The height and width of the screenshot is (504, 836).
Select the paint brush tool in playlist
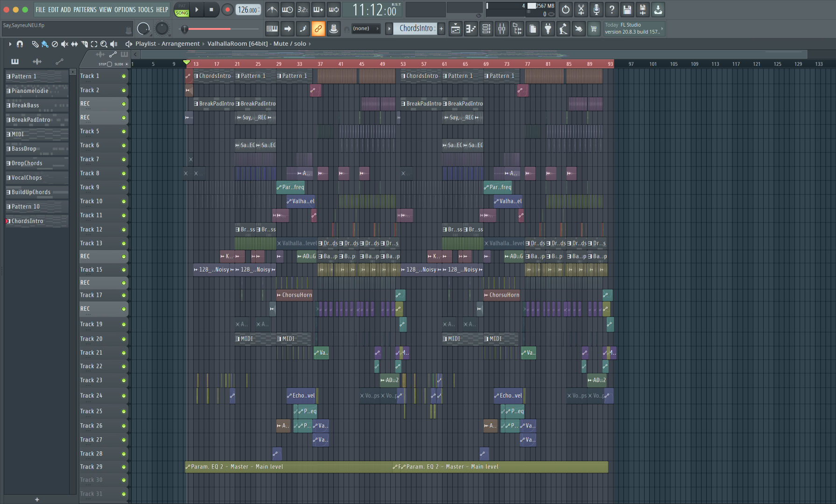[x=45, y=44]
